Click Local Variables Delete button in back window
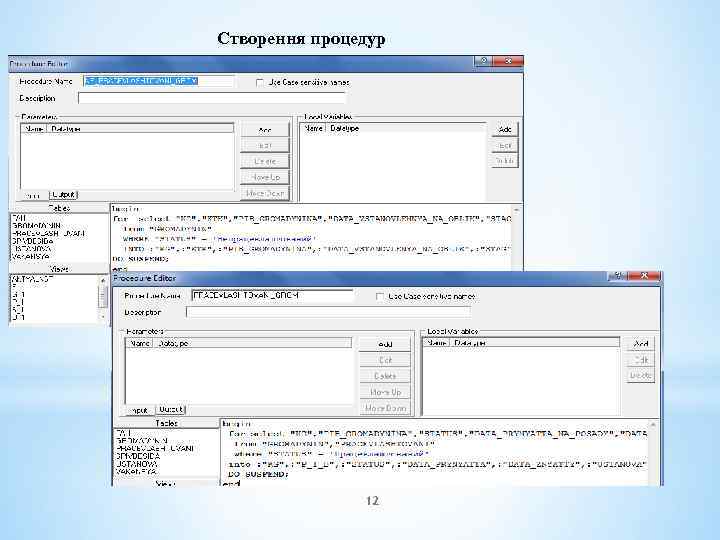 (505, 161)
